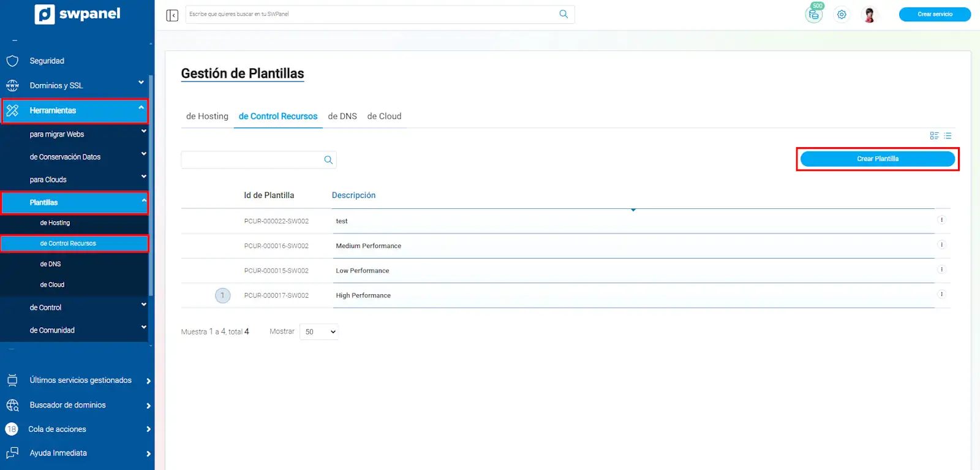Open de Hosting in the sidebar
This screenshot has height=470, width=980.
click(x=55, y=223)
